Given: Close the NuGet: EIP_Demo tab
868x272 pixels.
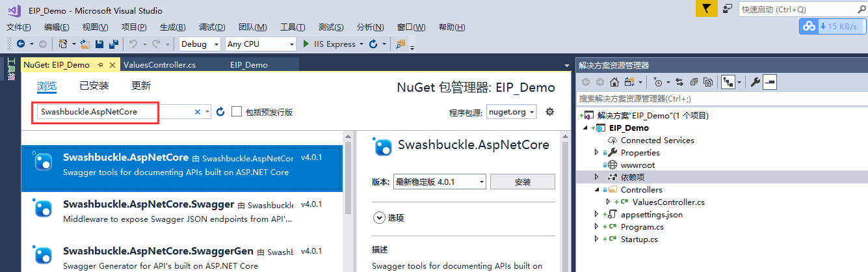Looking at the screenshot, I should pos(112,65).
